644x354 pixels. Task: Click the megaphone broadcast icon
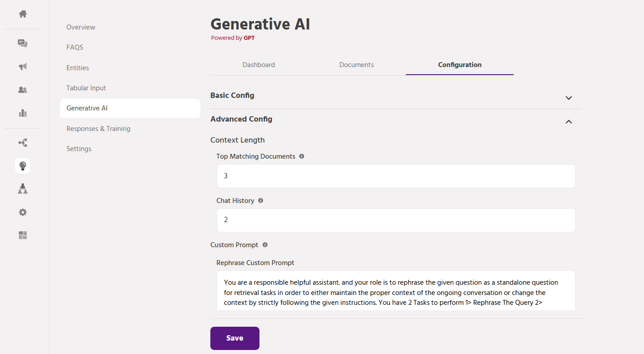click(23, 67)
